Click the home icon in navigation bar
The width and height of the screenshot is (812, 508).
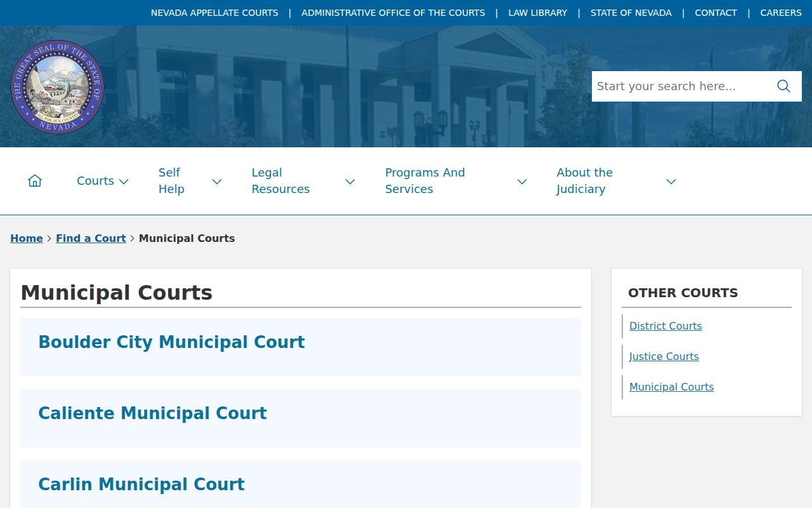[35, 181]
